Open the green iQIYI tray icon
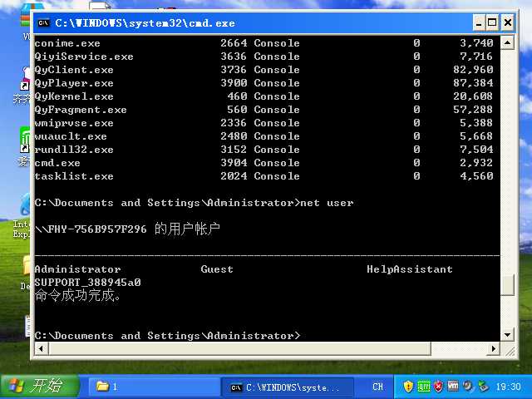The height and width of the screenshot is (399, 532). coord(423,387)
